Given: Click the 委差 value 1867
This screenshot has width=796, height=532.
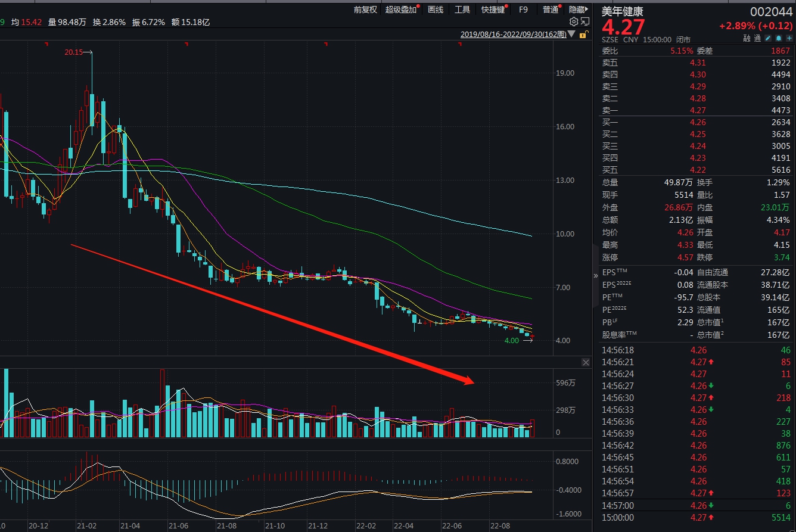Looking at the screenshot, I should click(x=781, y=51).
